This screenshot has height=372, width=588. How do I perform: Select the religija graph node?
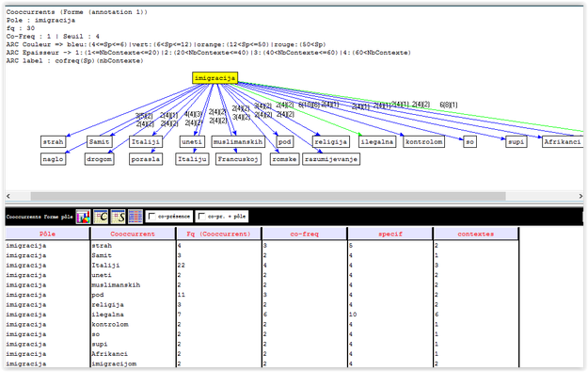click(331, 141)
